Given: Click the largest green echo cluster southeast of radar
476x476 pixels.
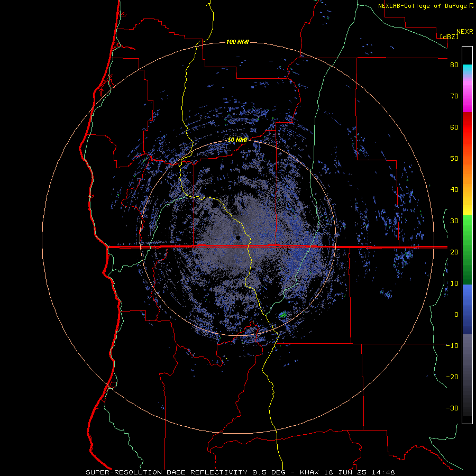Looking at the screenshot, I should click(x=283, y=315).
